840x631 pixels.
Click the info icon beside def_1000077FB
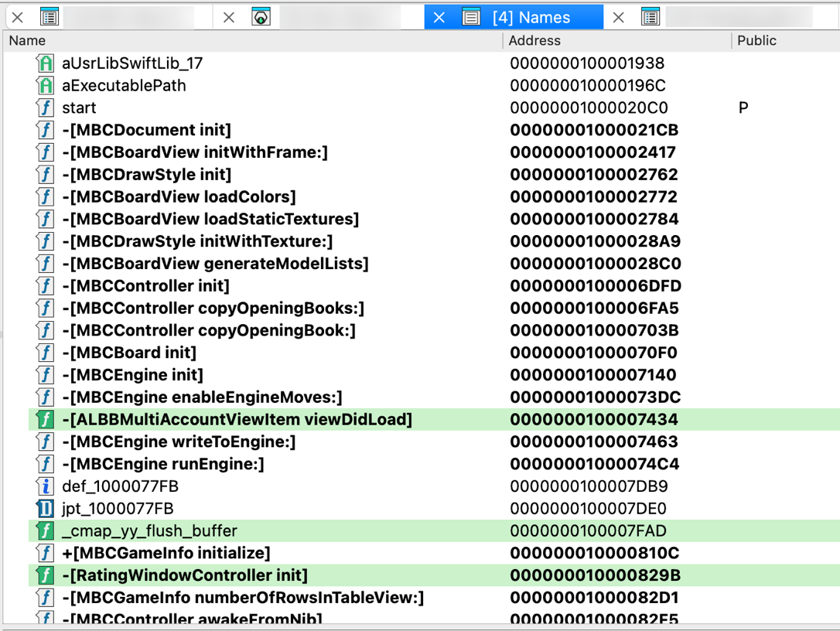pyautogui.click(x=46, y=486)
